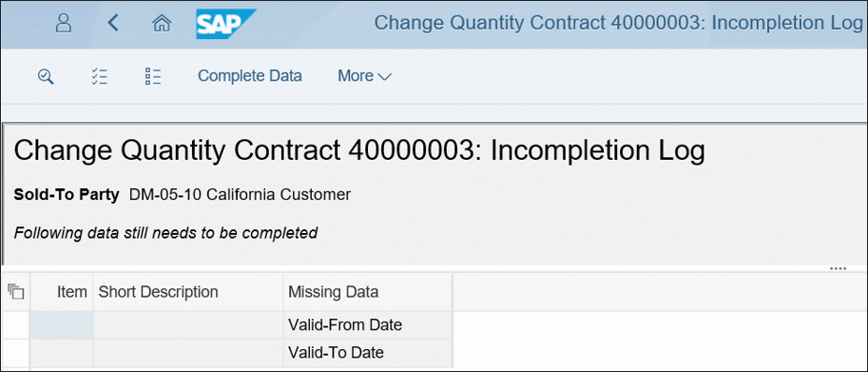
Task: Open the user profile icon
Action: click(64, 23)
